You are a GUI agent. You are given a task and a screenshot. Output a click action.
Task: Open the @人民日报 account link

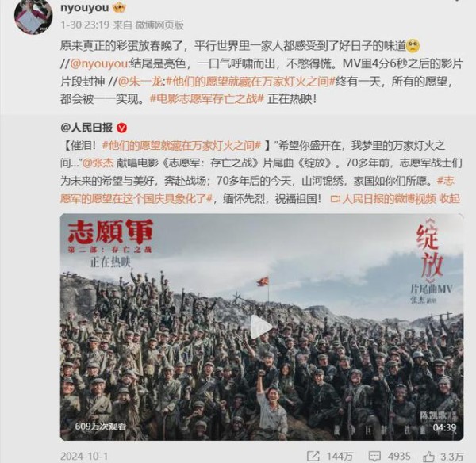(86, 128)
